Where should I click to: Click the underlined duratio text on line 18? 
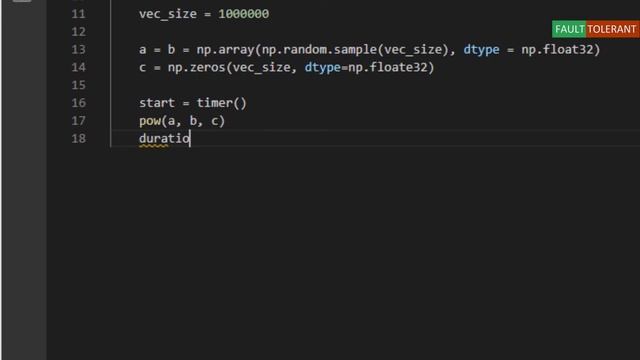tap(164, 139)
